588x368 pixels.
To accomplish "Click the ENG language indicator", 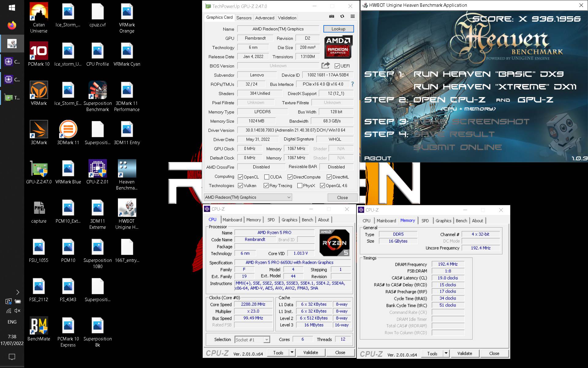I will [12, 322].
